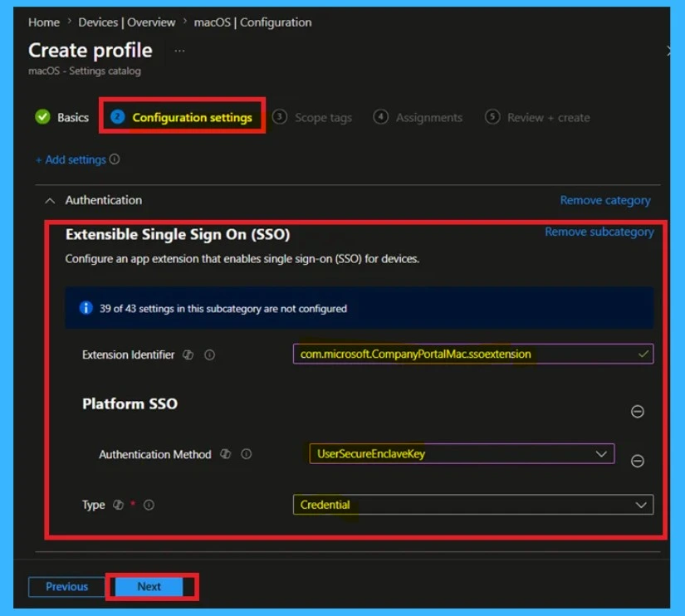Click the macOS - Settings catalog subtitle

(x=85, y=71)
